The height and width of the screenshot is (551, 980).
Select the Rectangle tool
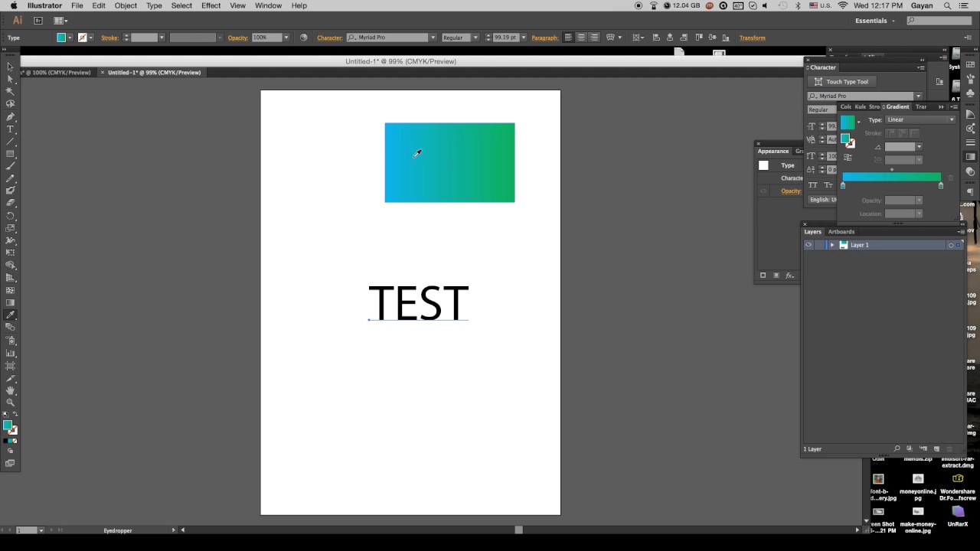(10, 154)
